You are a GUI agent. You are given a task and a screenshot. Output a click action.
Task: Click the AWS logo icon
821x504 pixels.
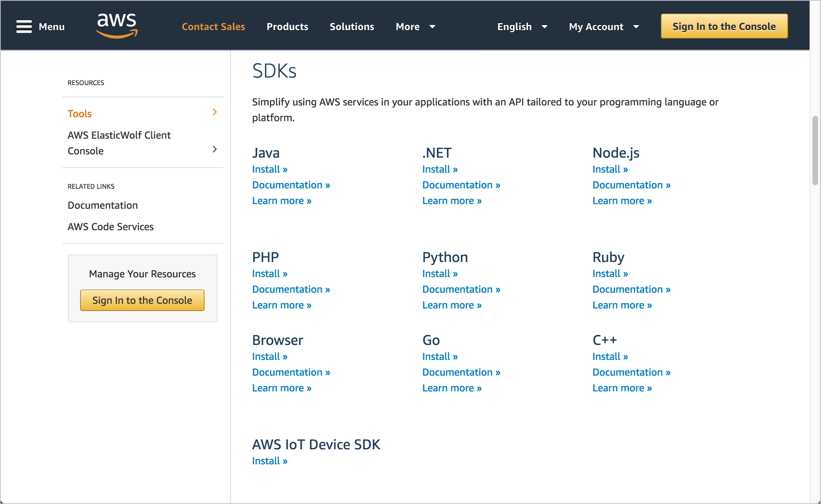tap(118, 26)
